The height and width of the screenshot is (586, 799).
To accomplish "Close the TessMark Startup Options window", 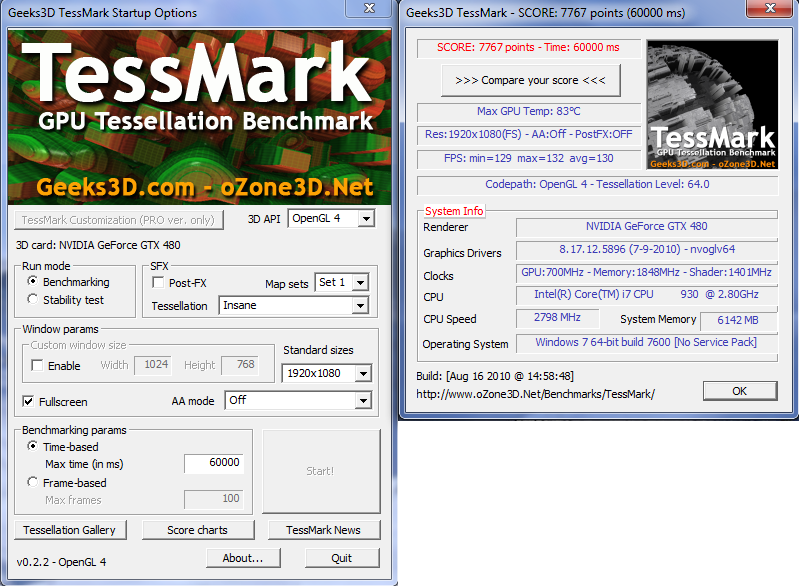I will coord(369,8).
